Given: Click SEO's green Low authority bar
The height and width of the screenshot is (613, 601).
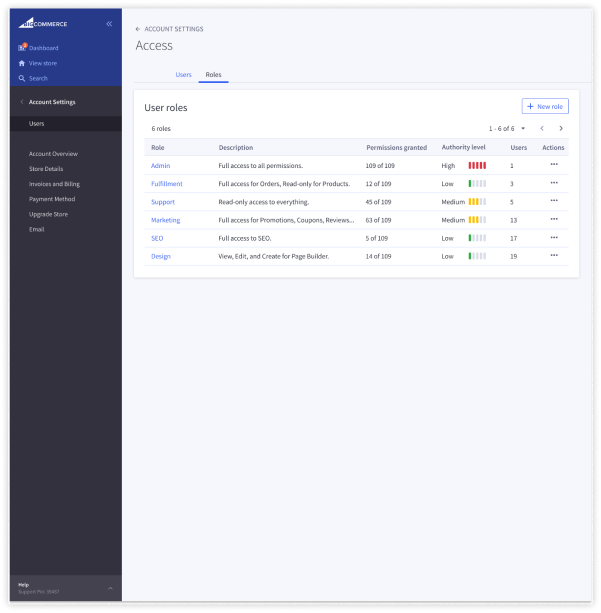Looking at the screenshot, I should (x=477, y=238).
